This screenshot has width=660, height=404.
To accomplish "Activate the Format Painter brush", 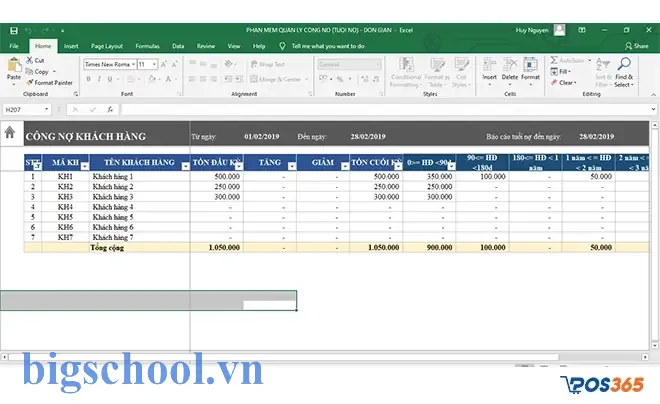I will 49,82.
